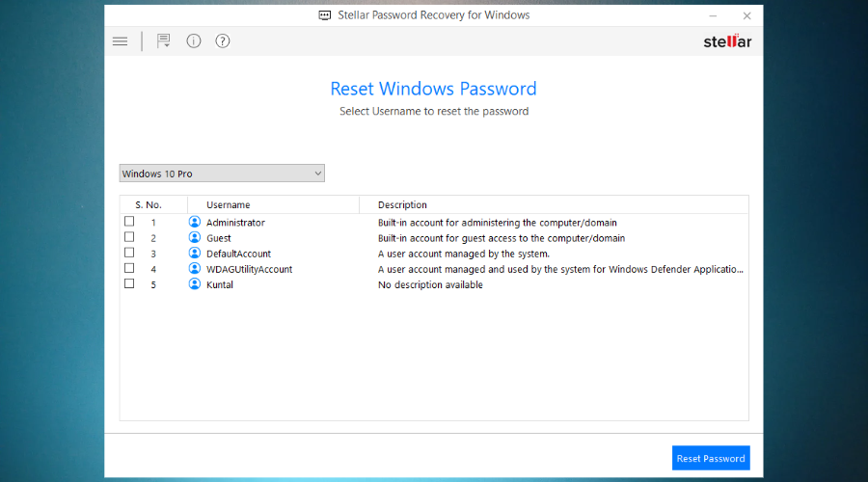Click the S. No. column header

click(149, 204)
